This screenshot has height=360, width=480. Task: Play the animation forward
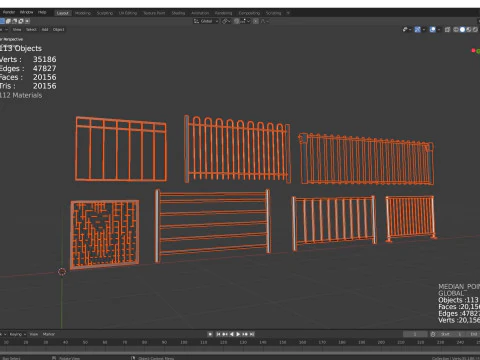click(x=238, y=334)
